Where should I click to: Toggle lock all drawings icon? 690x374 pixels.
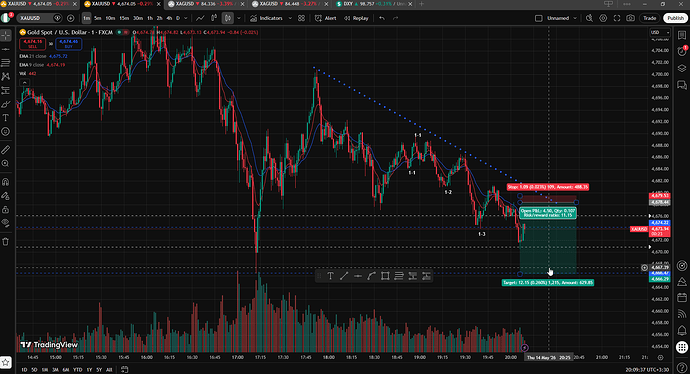(x=5, y=209)
